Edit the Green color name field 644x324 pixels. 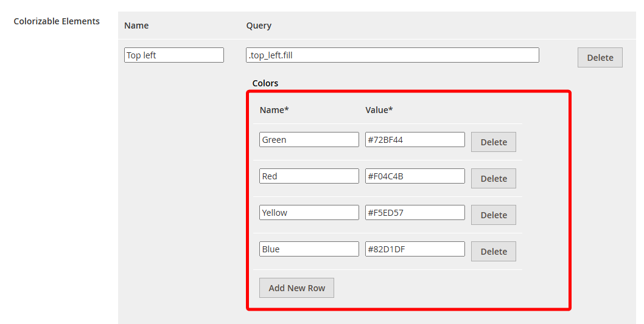click(x=309, y=140)
